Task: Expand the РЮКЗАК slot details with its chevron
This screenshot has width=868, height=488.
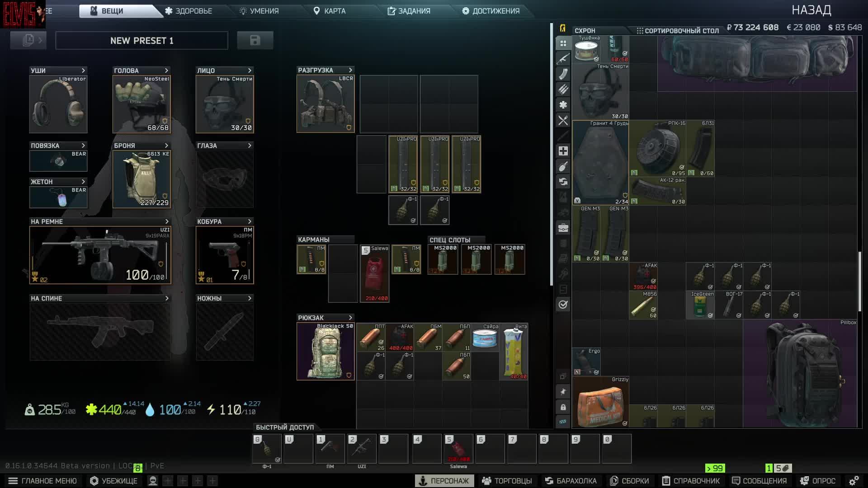Action: 350,318
